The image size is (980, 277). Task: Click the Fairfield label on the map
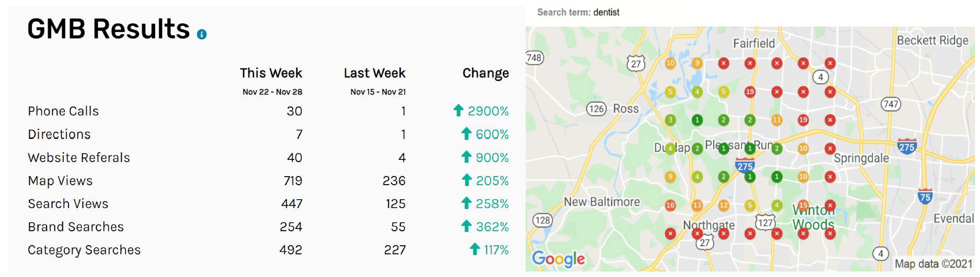click(754, 43)
